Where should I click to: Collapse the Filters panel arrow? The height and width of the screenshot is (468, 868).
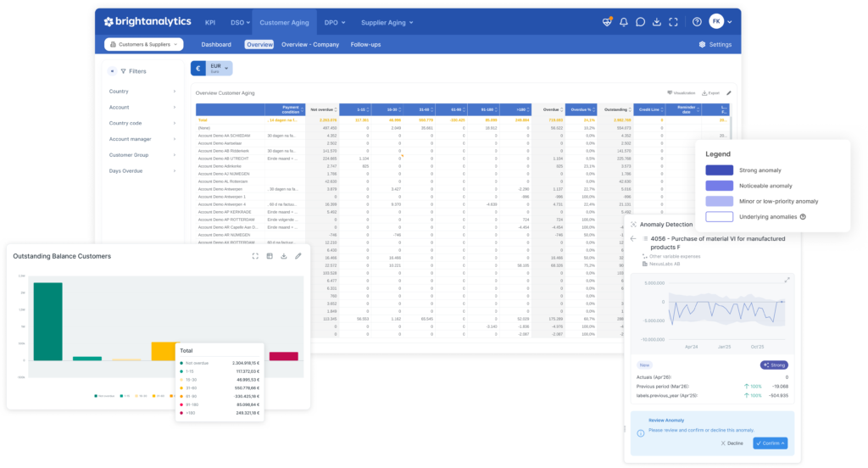pos(113,71)
